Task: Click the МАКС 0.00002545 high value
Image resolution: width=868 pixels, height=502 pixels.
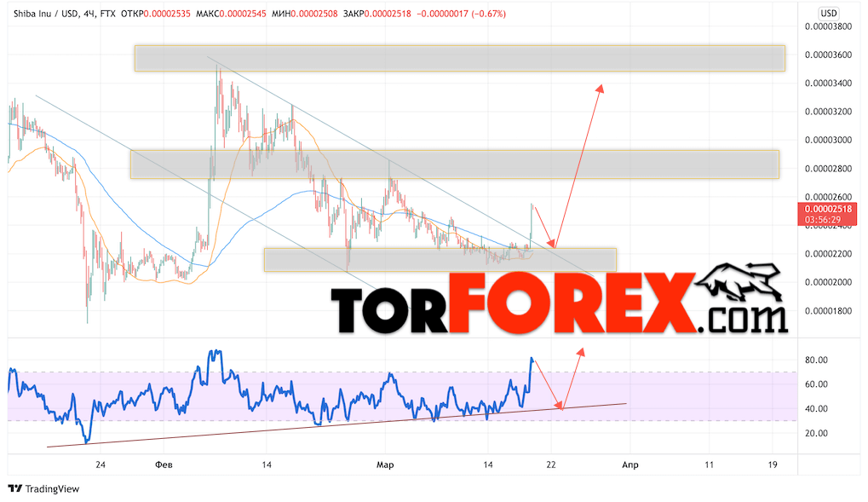Action: tap(231, 14)
